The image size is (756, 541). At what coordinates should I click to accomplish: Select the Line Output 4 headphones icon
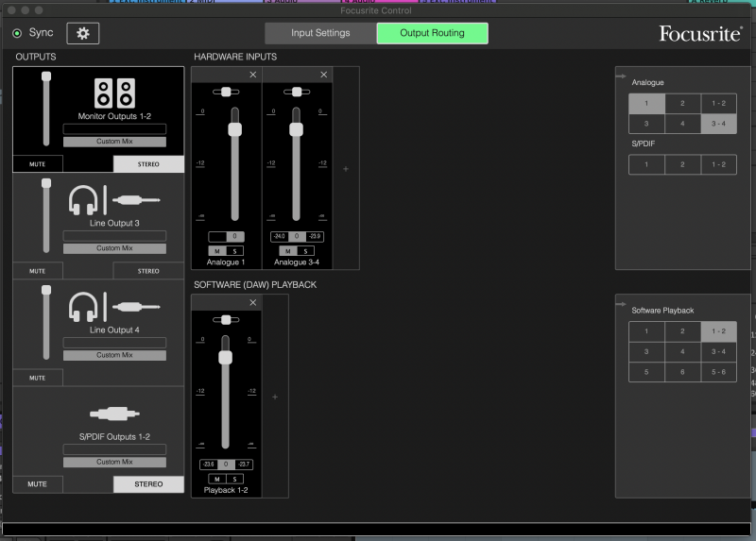click(83, 307)
